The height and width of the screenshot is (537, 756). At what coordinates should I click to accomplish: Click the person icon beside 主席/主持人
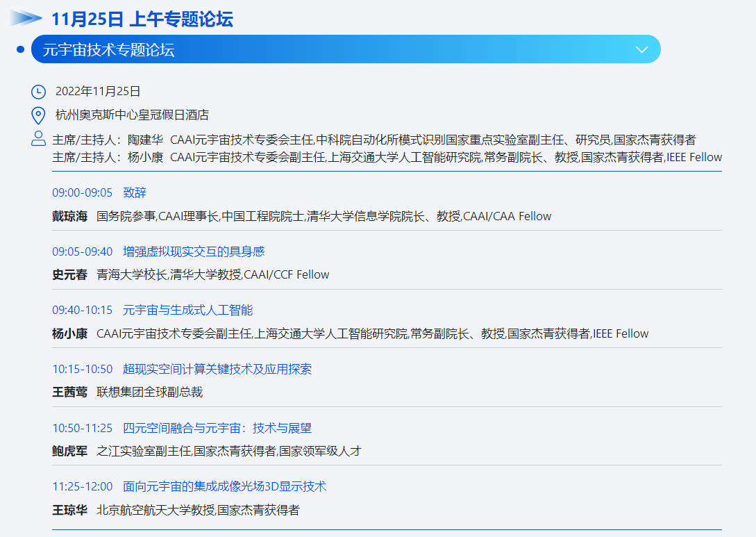pyautogui.click(x=39, y=139)
